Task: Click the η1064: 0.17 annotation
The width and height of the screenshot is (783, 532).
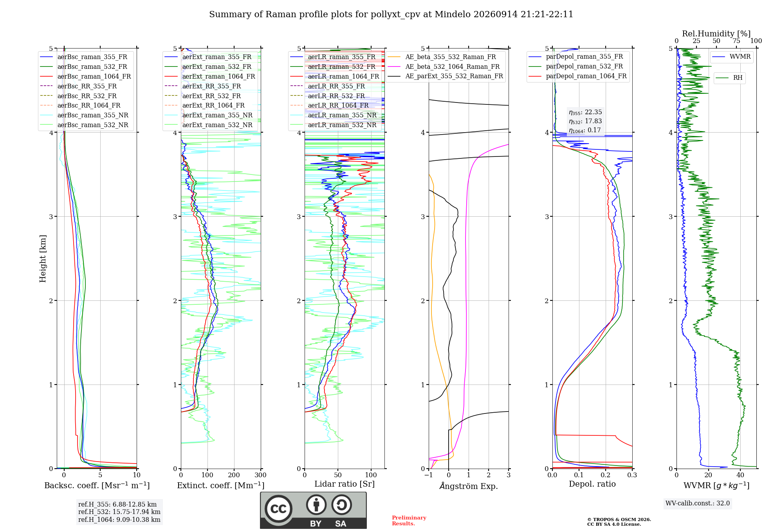Action: [585, 131]
